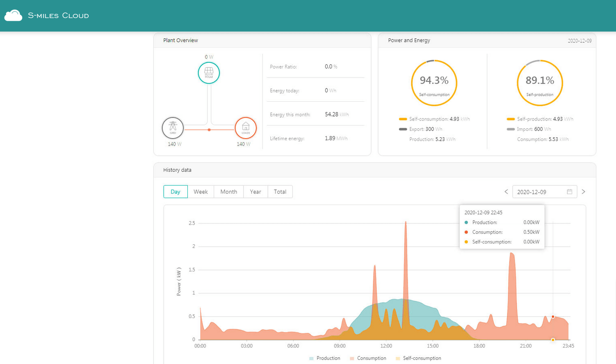
Task: Click the Loads house icon
Action: 246,127
